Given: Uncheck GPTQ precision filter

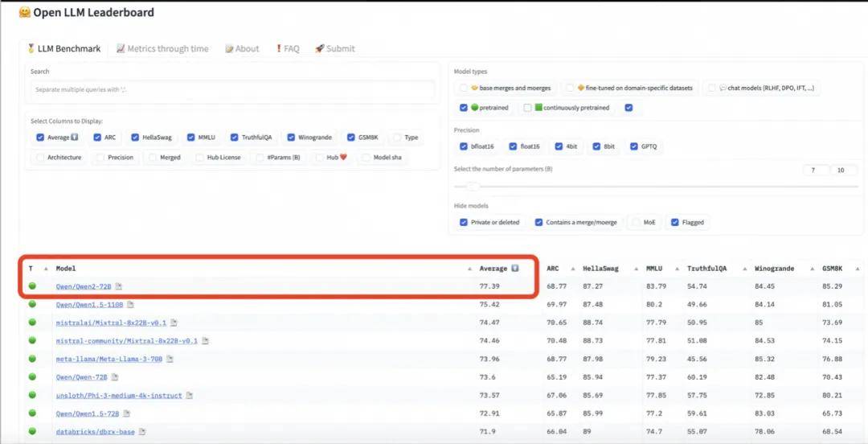Looking at the screenshot, I should (634, 146).
